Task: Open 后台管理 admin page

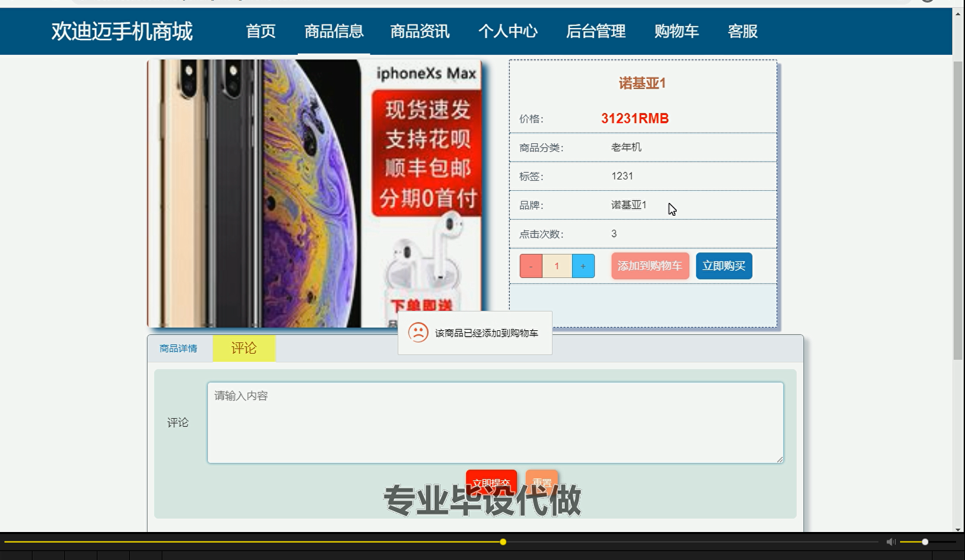Action: click(596, 31)
